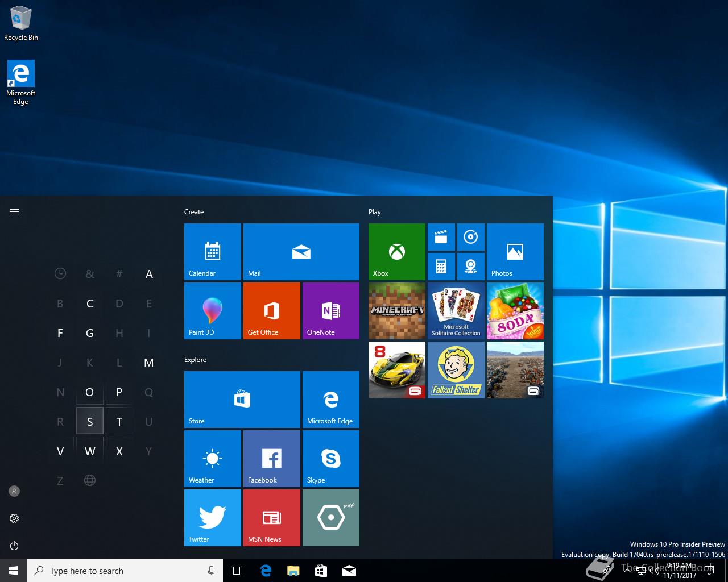Select Microsoft Edge desktop shortcut

21,83
